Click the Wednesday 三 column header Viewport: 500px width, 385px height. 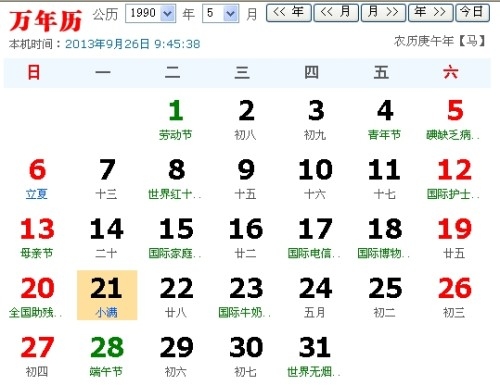pos(242,72)
